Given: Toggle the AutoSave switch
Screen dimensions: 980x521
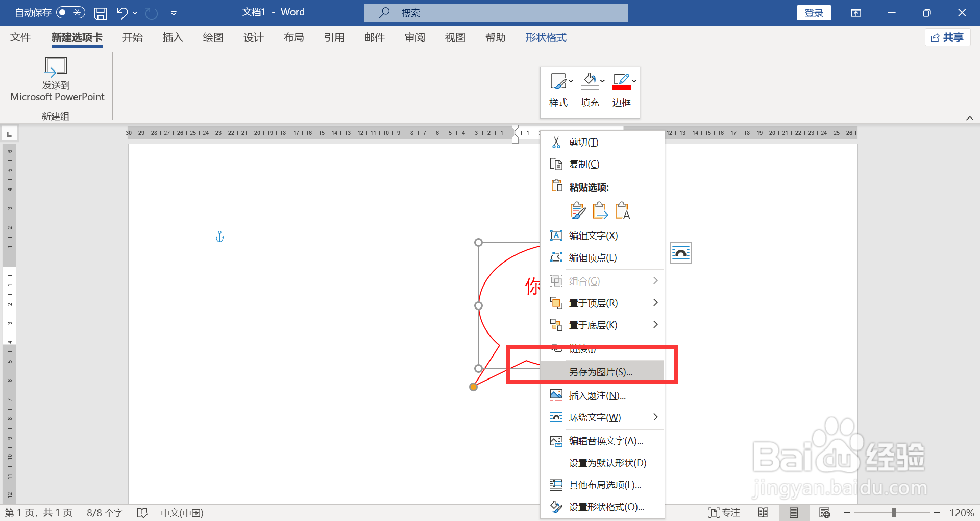Looking at the screenshot, I should point(70,12).
